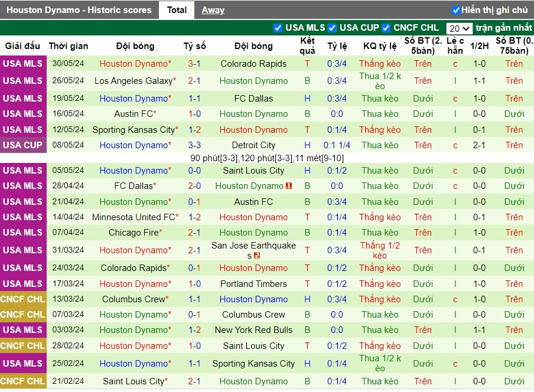Open FC Dallas from the 19/05/24 match
Viewport: 534px width, 392px height.
pyautogui.click(x=253, y=99)
